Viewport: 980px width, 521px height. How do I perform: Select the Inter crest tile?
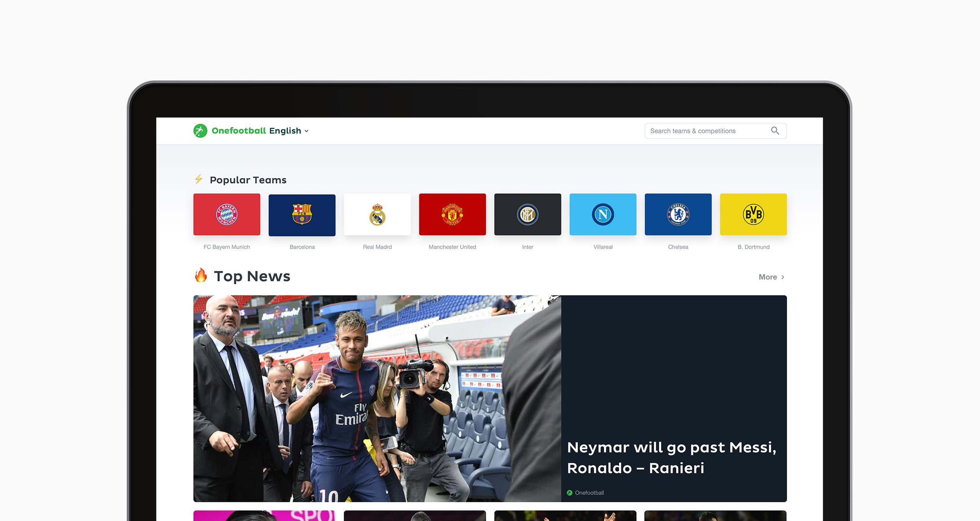(x=528, y=214)
